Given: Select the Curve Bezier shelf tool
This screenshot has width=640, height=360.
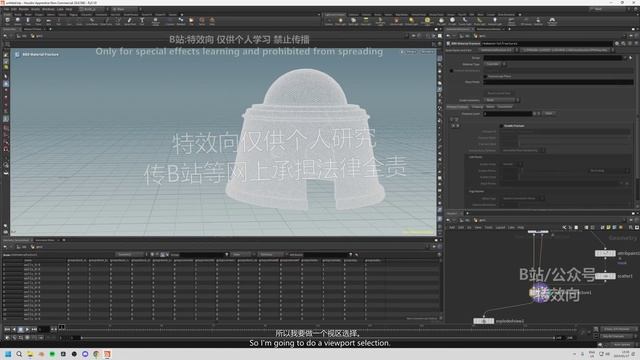Looking at the screenshot, I should (x=92, y=21).
